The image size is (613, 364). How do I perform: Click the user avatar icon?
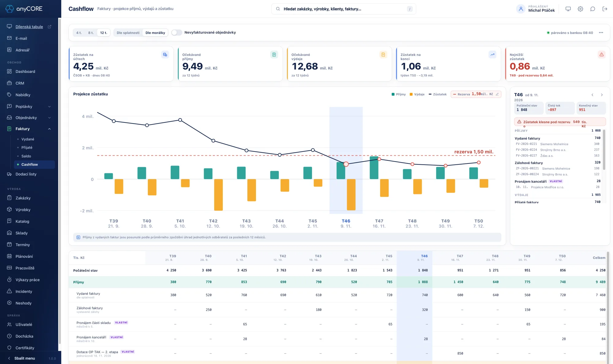tap(521, 9)
